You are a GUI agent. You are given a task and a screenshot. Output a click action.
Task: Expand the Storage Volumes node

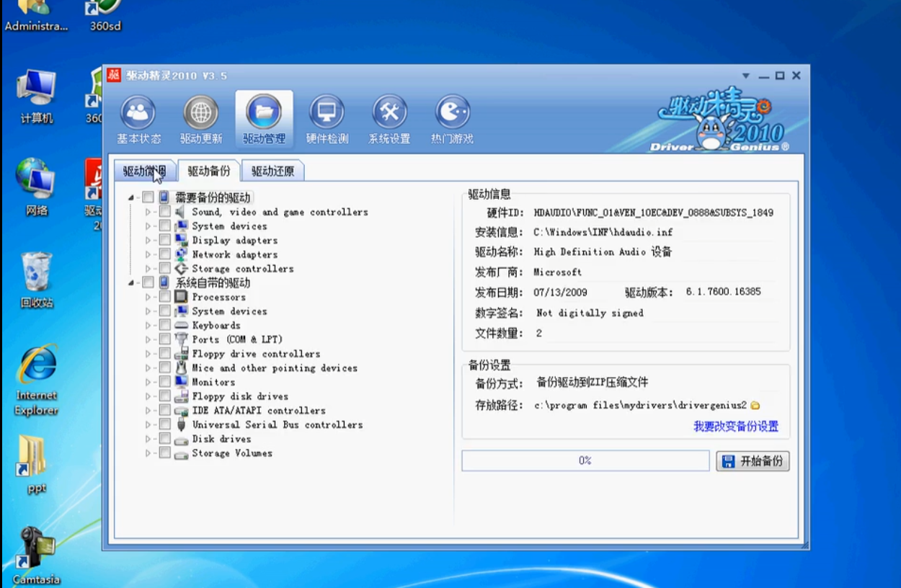tap(148, 453)
